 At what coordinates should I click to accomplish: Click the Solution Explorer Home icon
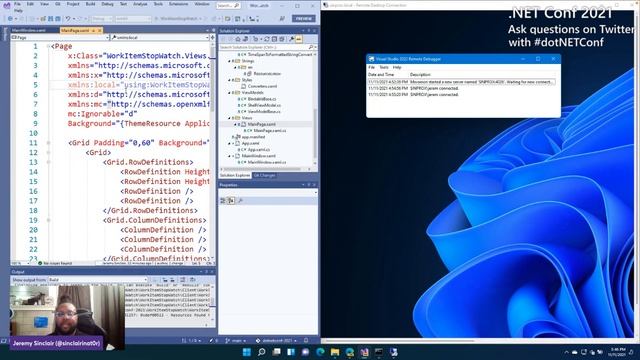coord(238,39)
